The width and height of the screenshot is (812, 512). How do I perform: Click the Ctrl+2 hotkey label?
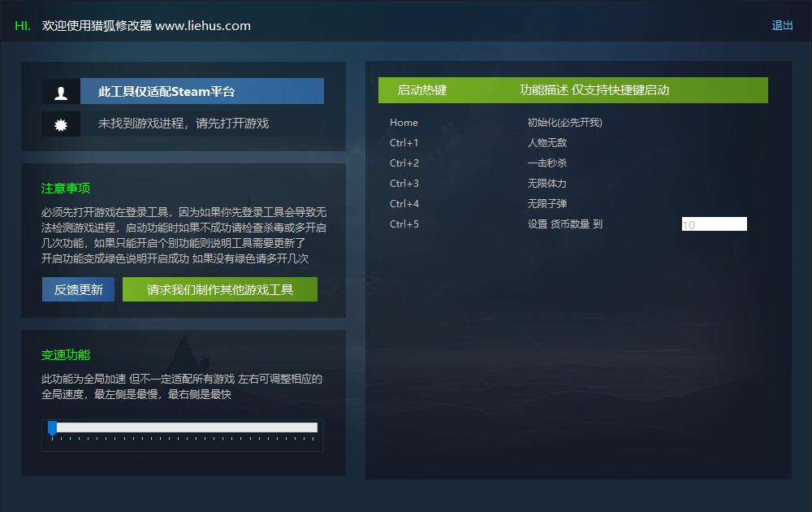[x=404, y=163]
